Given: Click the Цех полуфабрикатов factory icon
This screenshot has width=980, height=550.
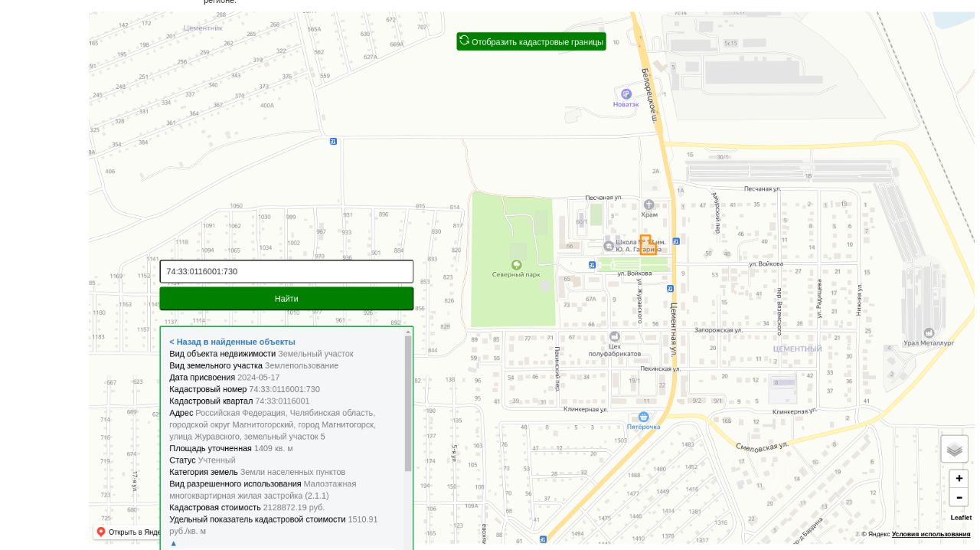Looking at the screenshot, I should (x=614, y=336).
